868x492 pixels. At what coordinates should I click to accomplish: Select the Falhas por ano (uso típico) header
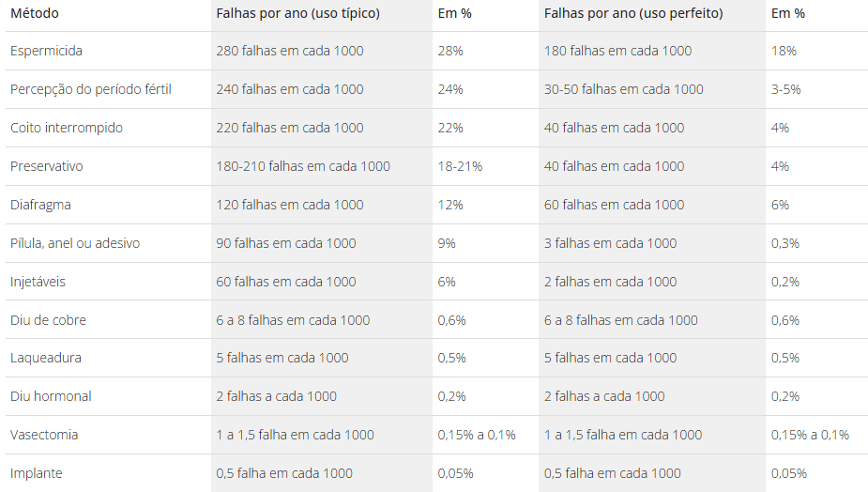tap(297, 13)
